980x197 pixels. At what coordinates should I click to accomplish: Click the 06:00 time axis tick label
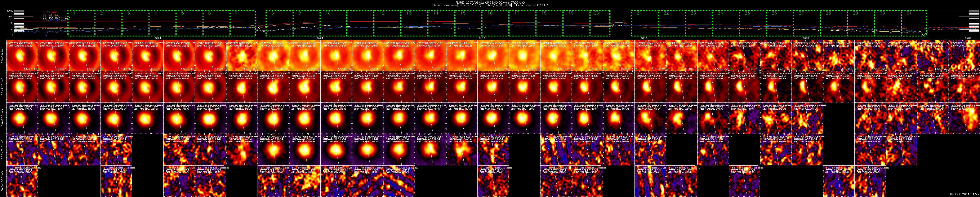pyautogui.click(x=158, y=38)
